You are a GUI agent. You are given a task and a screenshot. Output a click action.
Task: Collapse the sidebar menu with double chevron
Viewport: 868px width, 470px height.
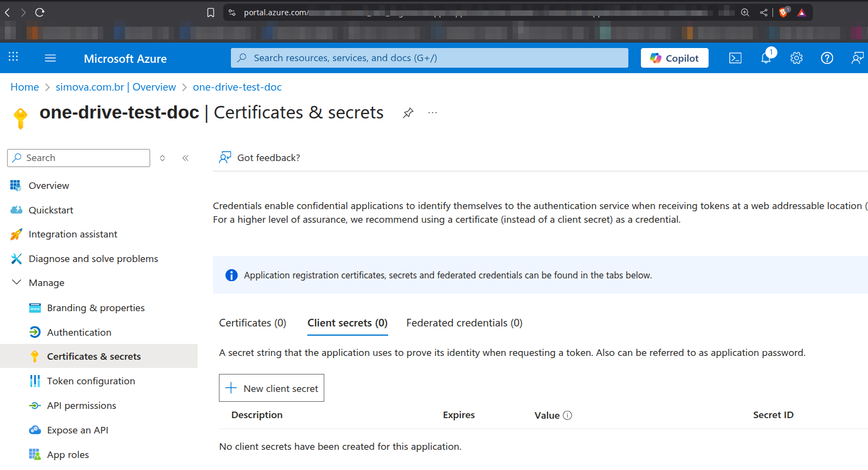pyautogui.click(x=186, y=158)
